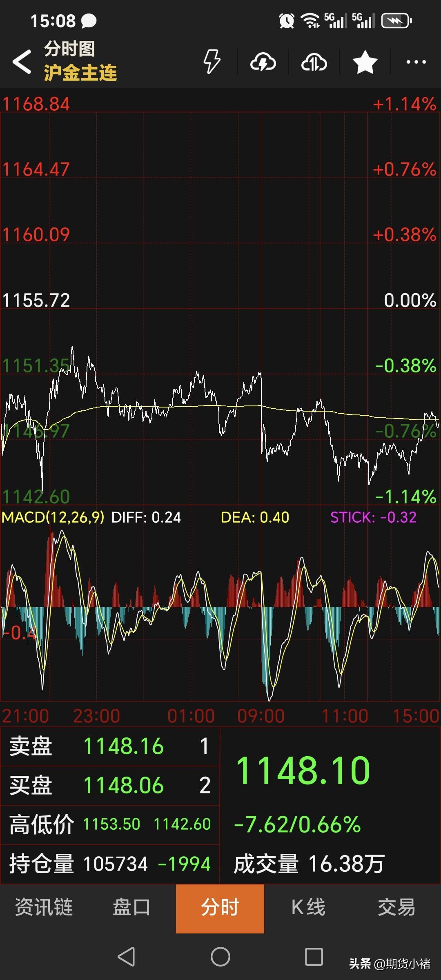Tap the 11:00 time axis label
Viewport: 441px width, 980px height.
[345, 716]
